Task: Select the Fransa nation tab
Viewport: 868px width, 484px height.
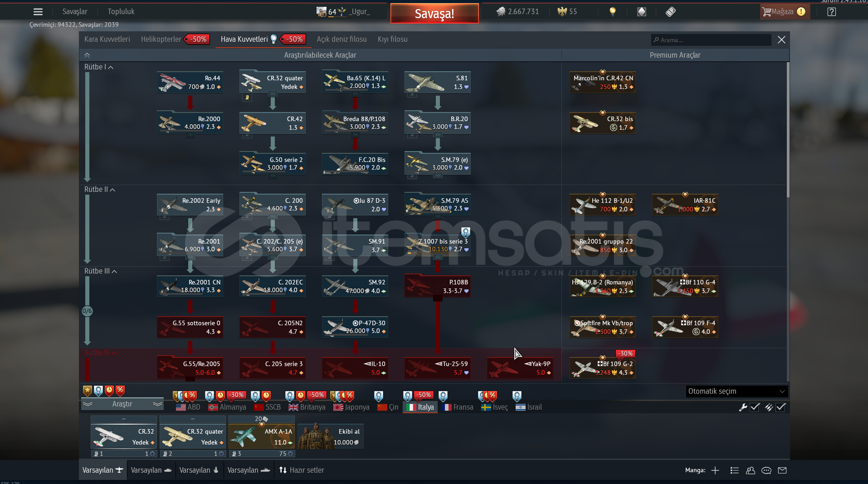Action: 457,407
